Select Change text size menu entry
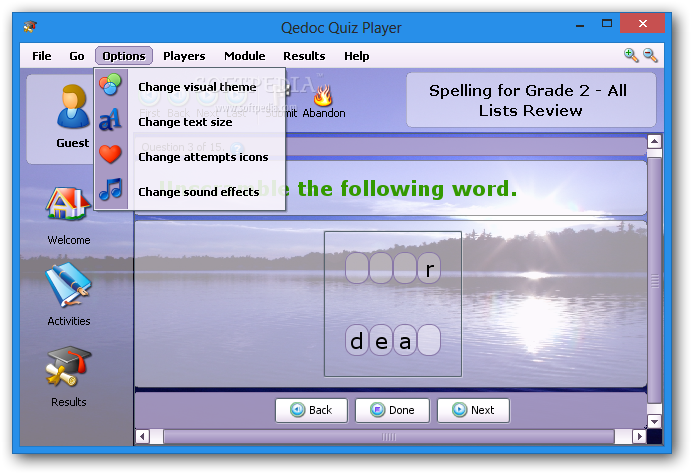692x474 pixels. click(190, 122)
